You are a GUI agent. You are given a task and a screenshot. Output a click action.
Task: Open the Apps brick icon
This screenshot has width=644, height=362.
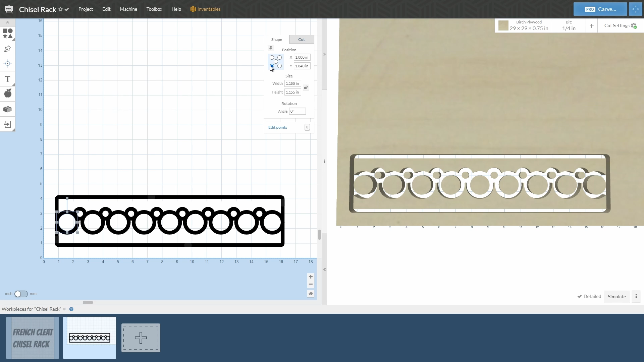[7, 109]
